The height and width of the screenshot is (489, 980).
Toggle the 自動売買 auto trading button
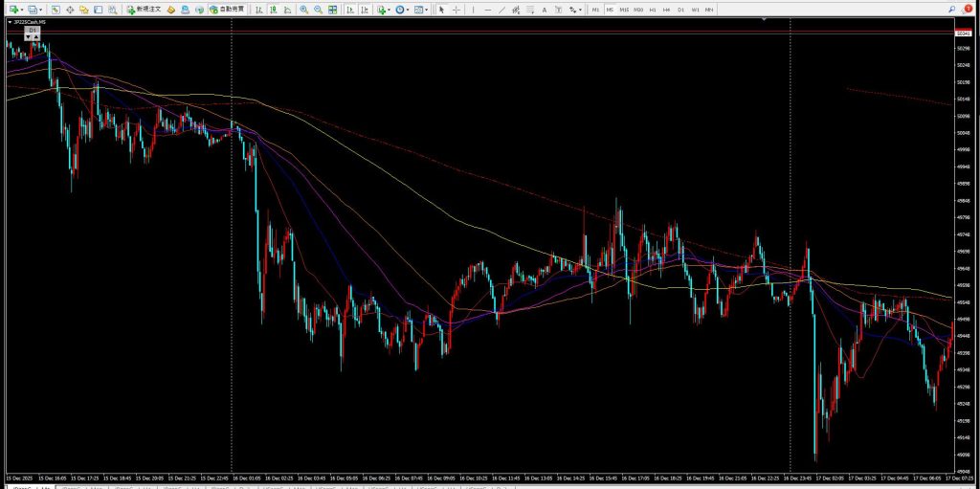[x=226, y=9]
